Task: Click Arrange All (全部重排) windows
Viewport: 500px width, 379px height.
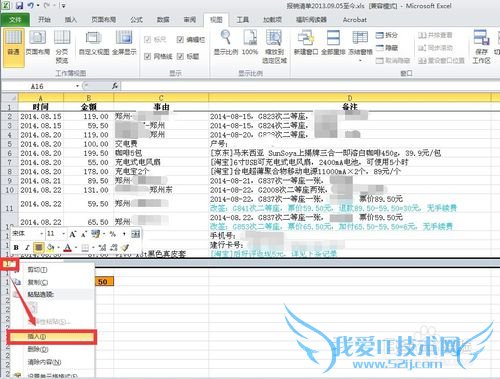Action: [x=333, y=42]
